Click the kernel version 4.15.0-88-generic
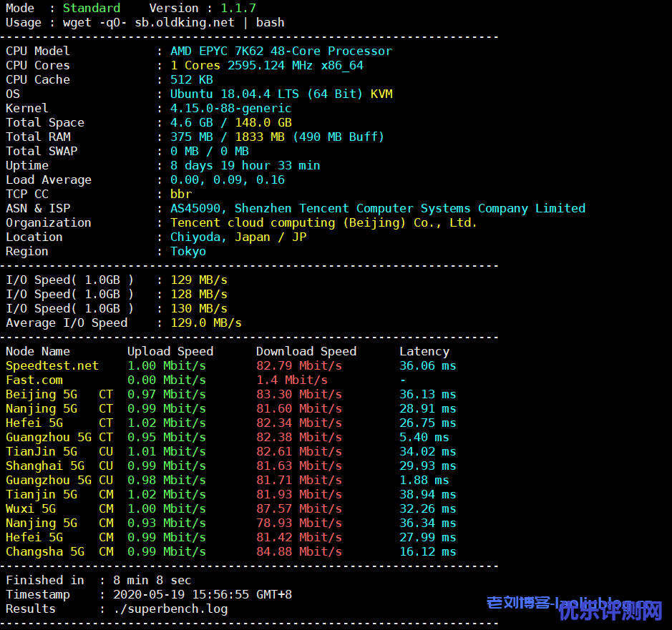The image size is (672, 630). tap(230, 108)
